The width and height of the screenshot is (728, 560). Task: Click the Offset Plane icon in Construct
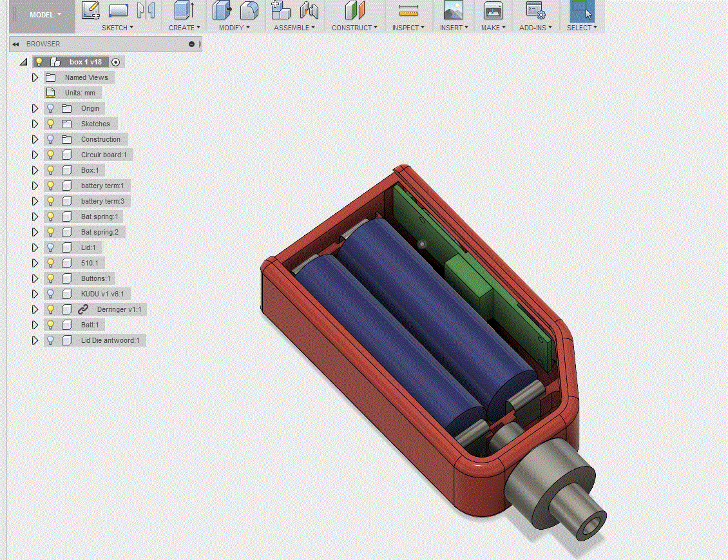(x=355, y=10)
